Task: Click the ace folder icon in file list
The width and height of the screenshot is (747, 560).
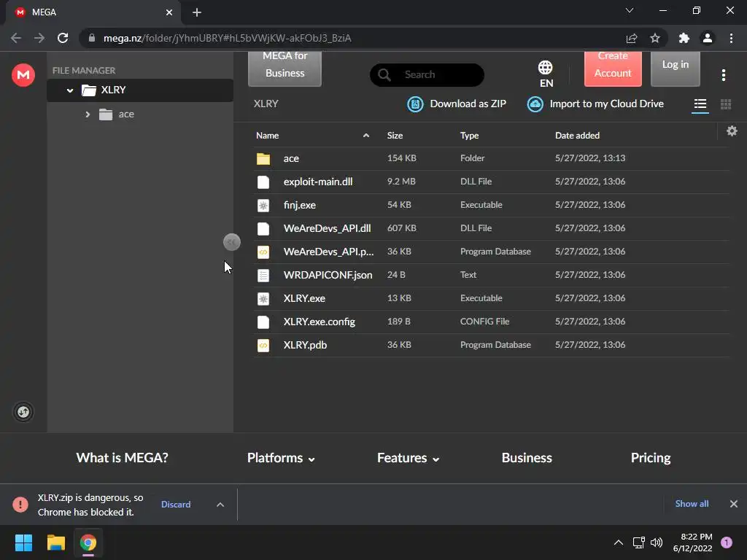Action: tap(263, 158)
